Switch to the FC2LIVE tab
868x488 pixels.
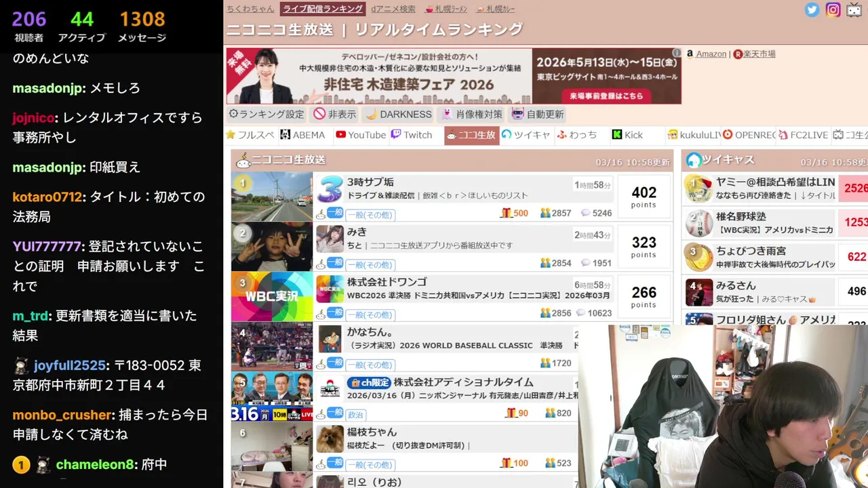pos(804,135)
